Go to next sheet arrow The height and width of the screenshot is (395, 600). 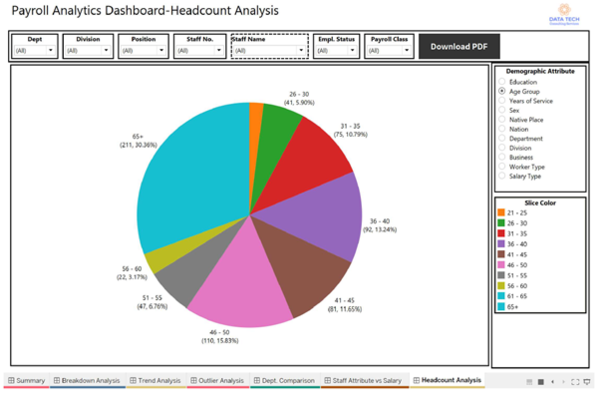coord(563,382)
